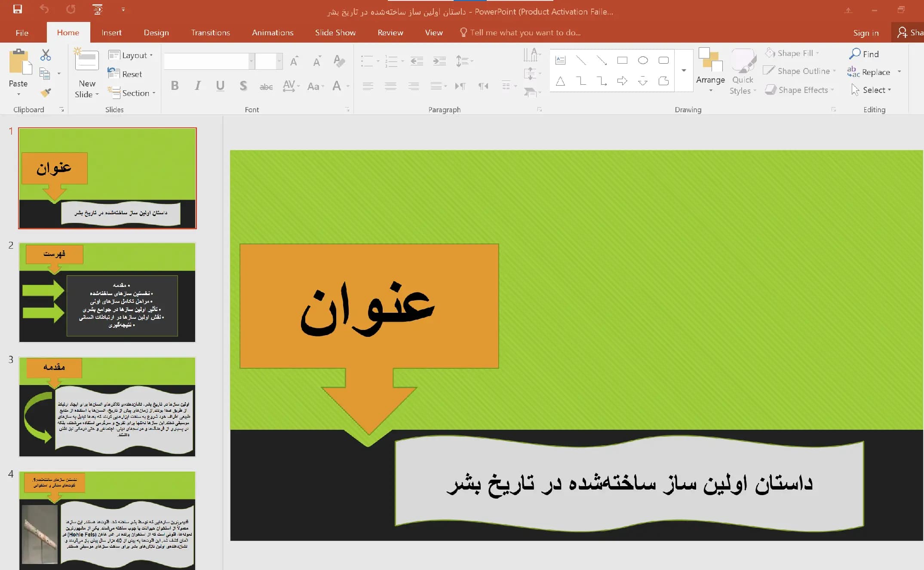Toggle Text Shadow formatting
The height and width of the screenshot is (570, 924).
(243, 86)
